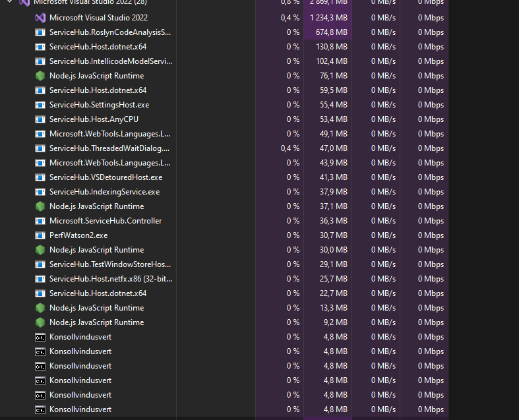Image resolution: width=519 pixels, height=420 pixels.
Task: Click the Node.js icon on the 30,0 MB row
Action: coord(40,250)
